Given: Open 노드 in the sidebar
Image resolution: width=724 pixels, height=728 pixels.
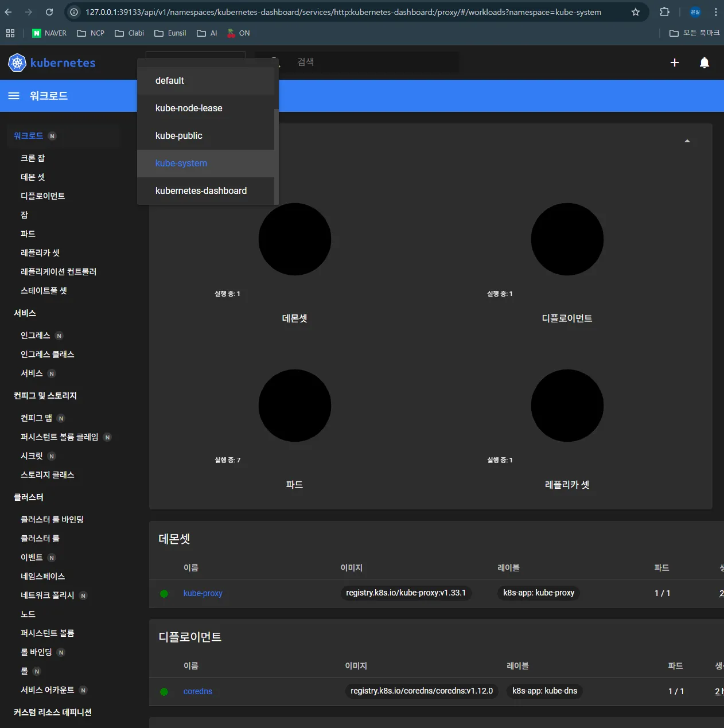Looking at the screenshot, I should (x=28, y=614).
